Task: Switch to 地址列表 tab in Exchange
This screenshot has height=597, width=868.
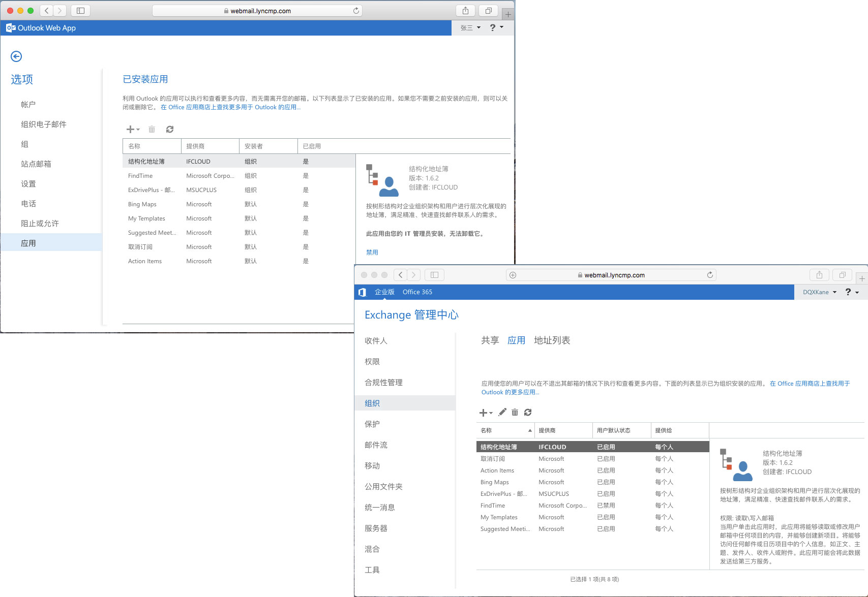Action: 552,340
